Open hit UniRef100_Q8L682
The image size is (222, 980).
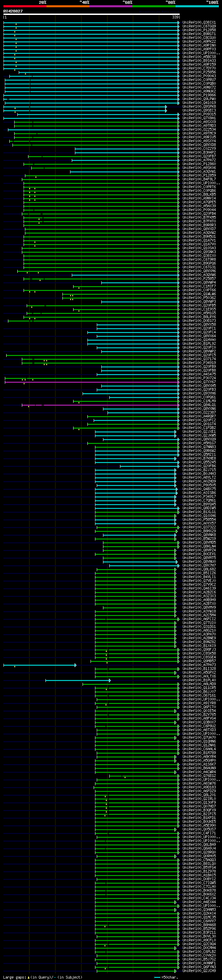point(199,569)
